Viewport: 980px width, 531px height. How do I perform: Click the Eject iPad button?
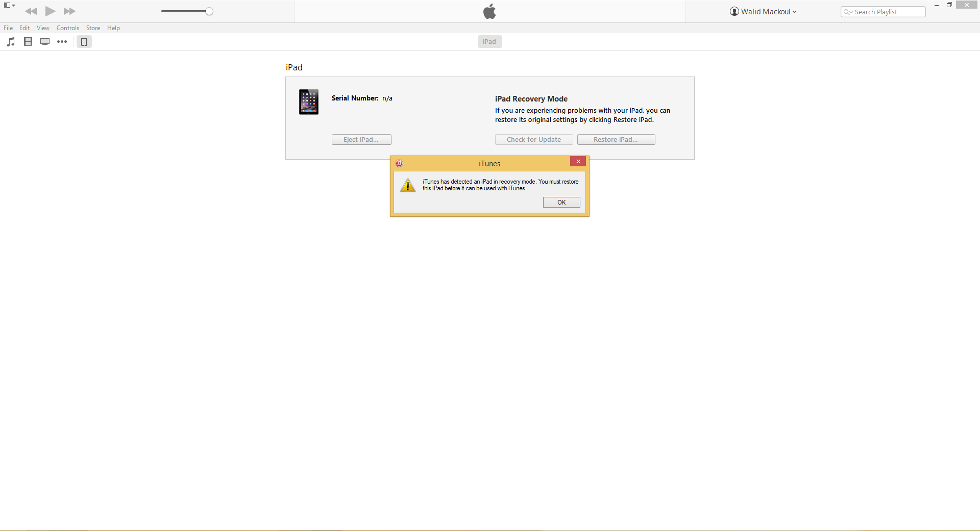pyautogui.click(x=361, y=140)
